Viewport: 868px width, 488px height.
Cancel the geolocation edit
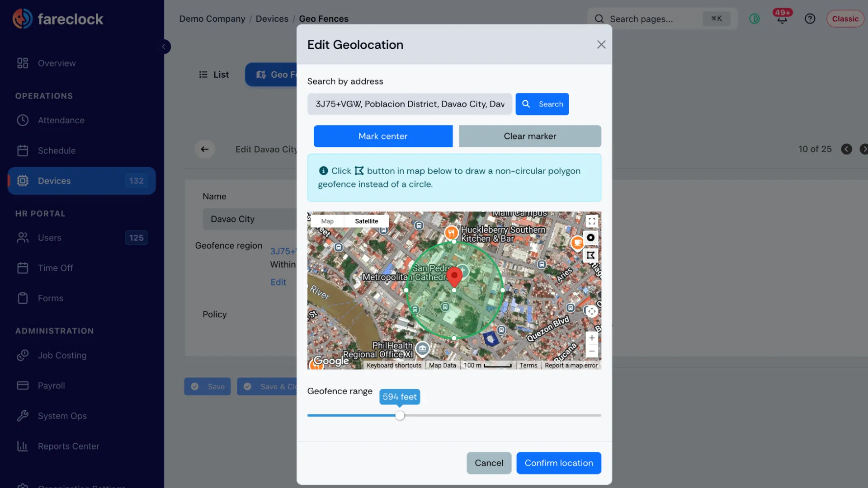[x=489, y=463]
